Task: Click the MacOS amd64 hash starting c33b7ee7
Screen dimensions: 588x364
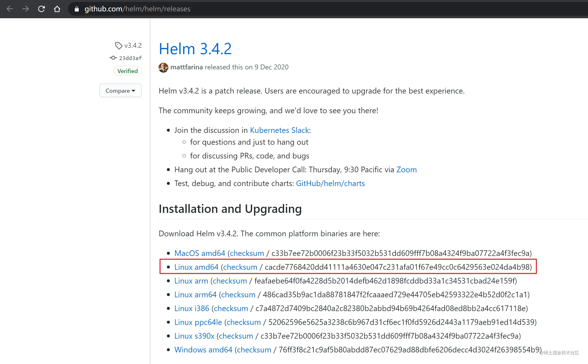Action: (400, 253)
